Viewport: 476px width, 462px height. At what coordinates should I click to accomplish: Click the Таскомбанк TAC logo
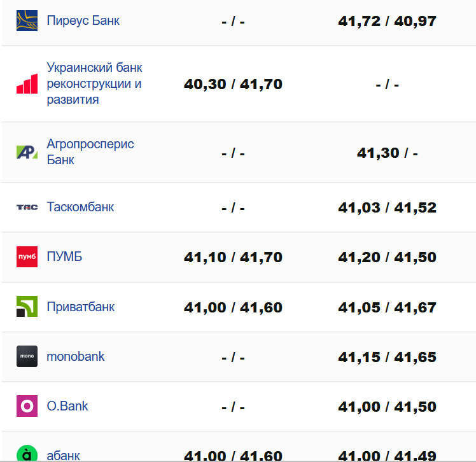(27, 207)
